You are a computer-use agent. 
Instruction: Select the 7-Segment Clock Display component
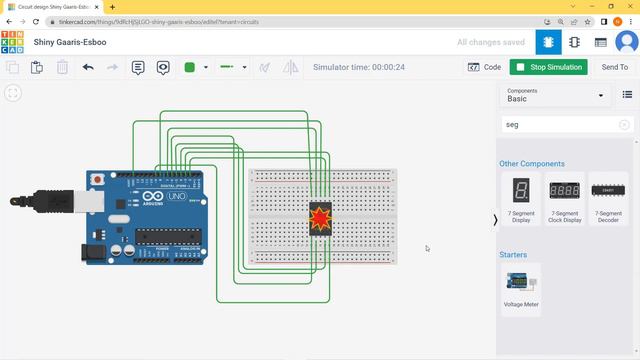click(564, 199)
